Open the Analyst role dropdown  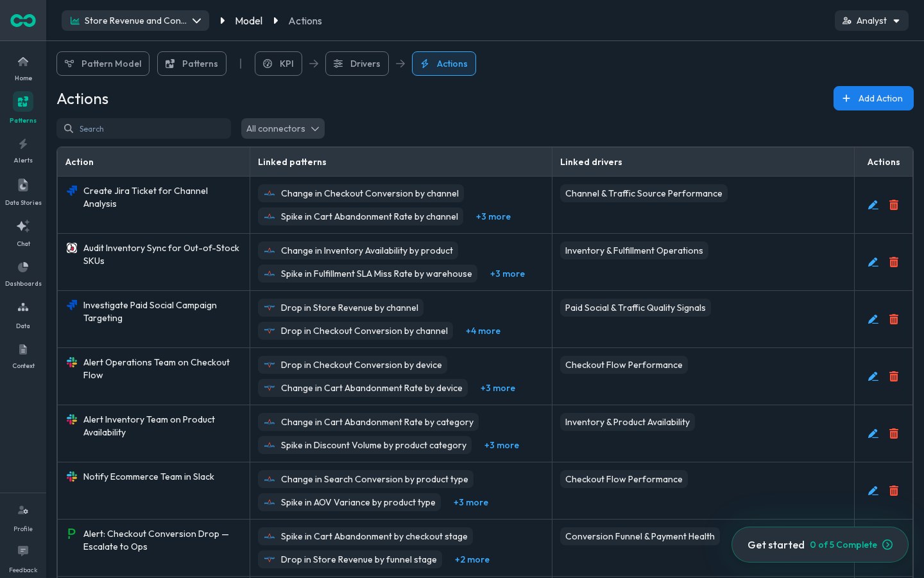[871, 21]
